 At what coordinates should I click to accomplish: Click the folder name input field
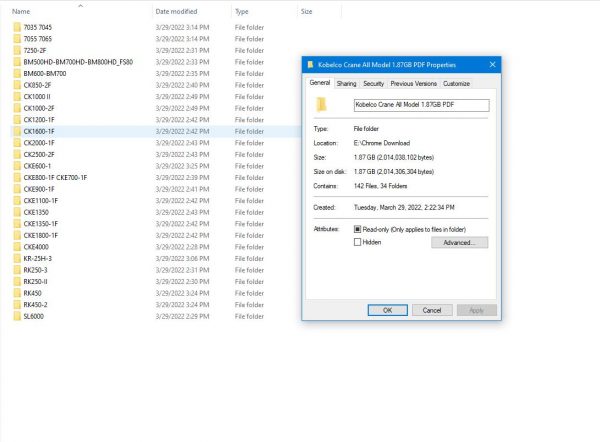click(x=422, y=105)
